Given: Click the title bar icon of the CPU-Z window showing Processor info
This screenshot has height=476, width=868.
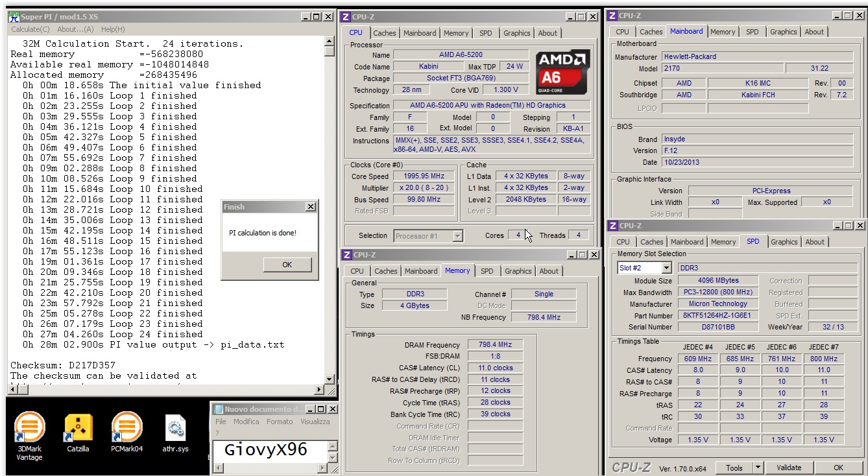Looking at the screenshot, I should (346, 17).
